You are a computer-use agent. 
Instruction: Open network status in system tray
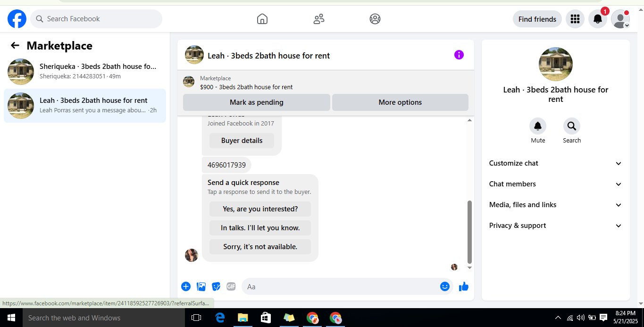[569, 318]
